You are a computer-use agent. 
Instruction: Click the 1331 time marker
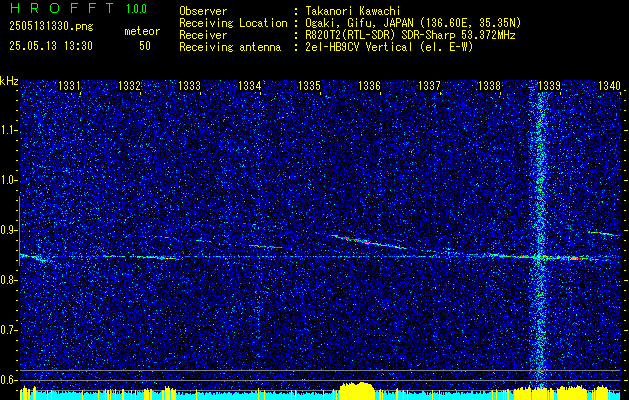(69, 85)
